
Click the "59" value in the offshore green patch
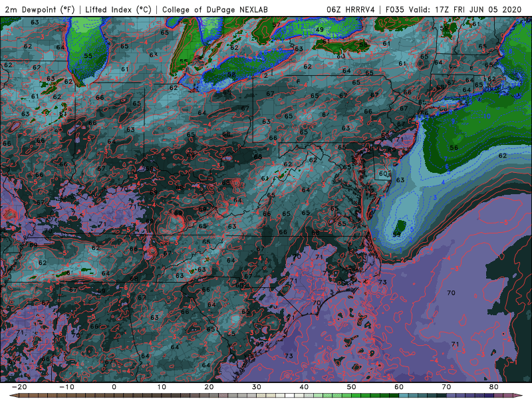click(397, 235)
